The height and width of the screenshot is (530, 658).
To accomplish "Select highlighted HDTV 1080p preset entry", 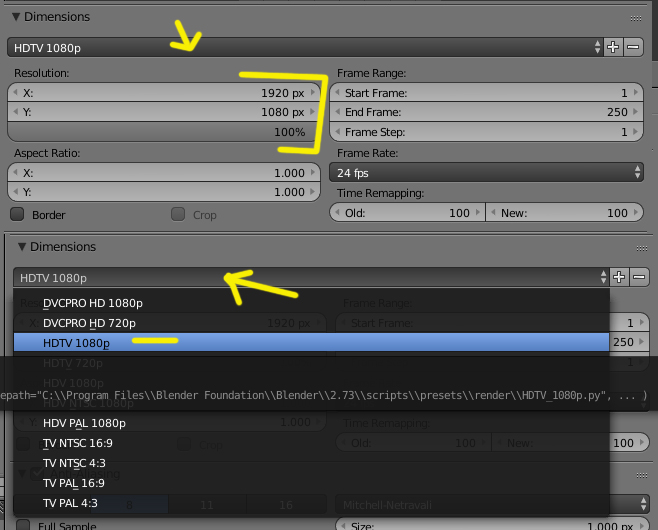I will 311,343.
